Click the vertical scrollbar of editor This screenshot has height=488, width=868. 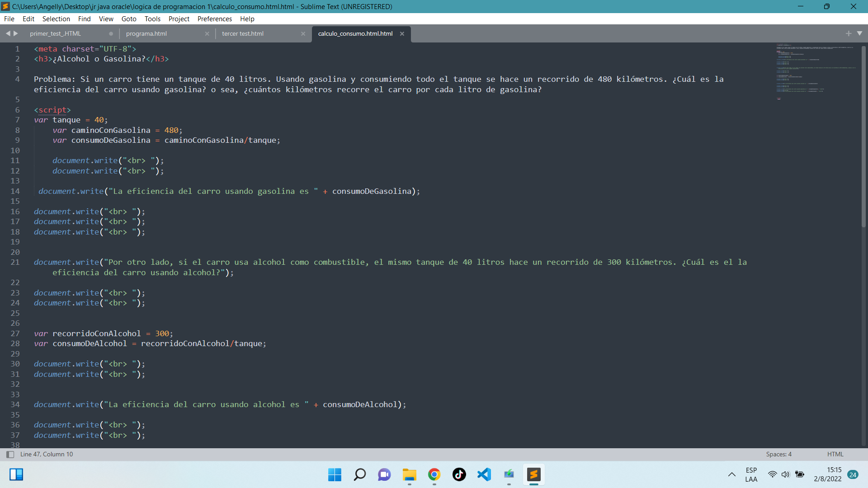click(864, 136)
